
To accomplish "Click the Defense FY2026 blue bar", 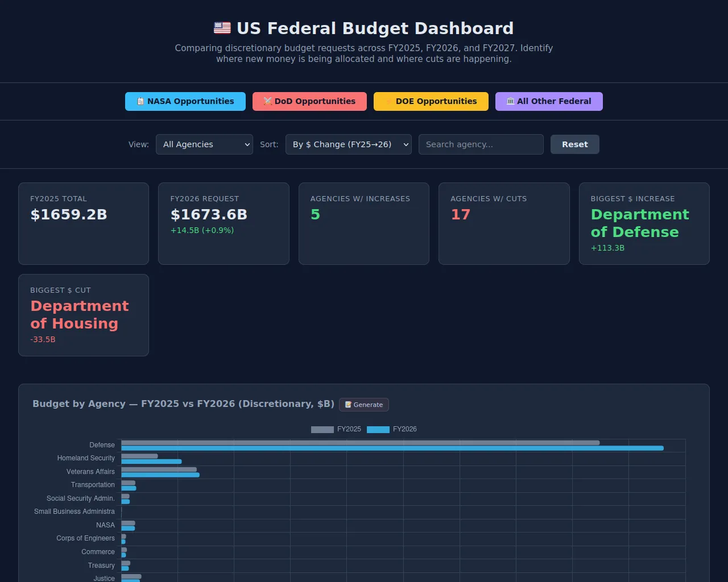I will coord(392,448).
